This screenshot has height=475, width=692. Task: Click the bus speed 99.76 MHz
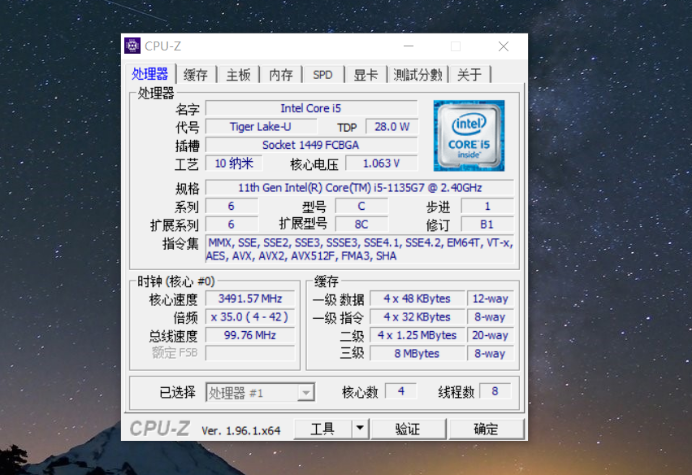[x=250, y=335]
